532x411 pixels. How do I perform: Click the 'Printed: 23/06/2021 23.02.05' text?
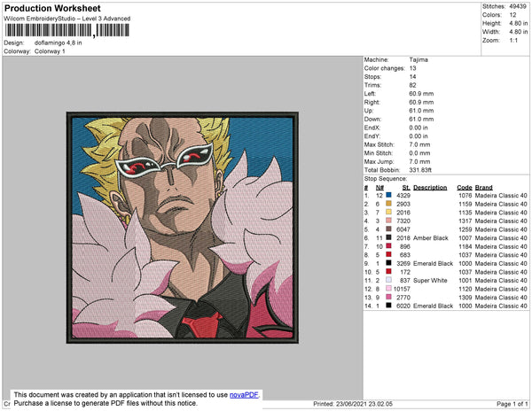click(353, 404)
